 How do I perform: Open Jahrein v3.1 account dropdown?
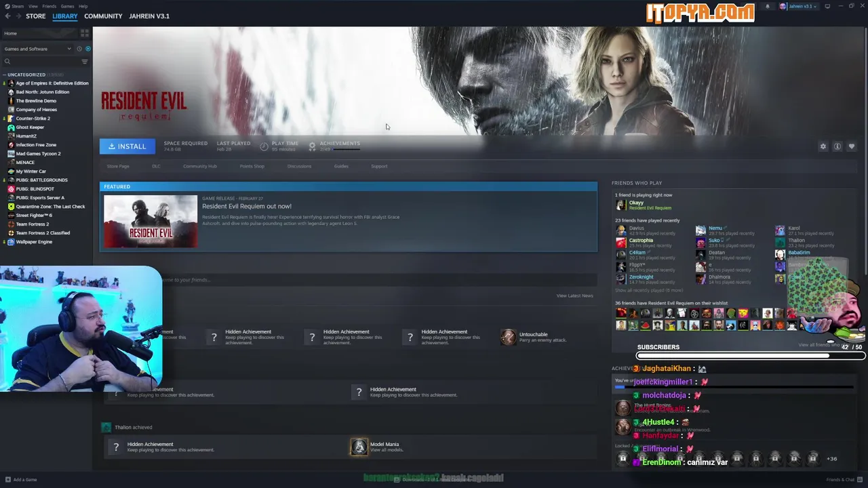pos(801,6)
